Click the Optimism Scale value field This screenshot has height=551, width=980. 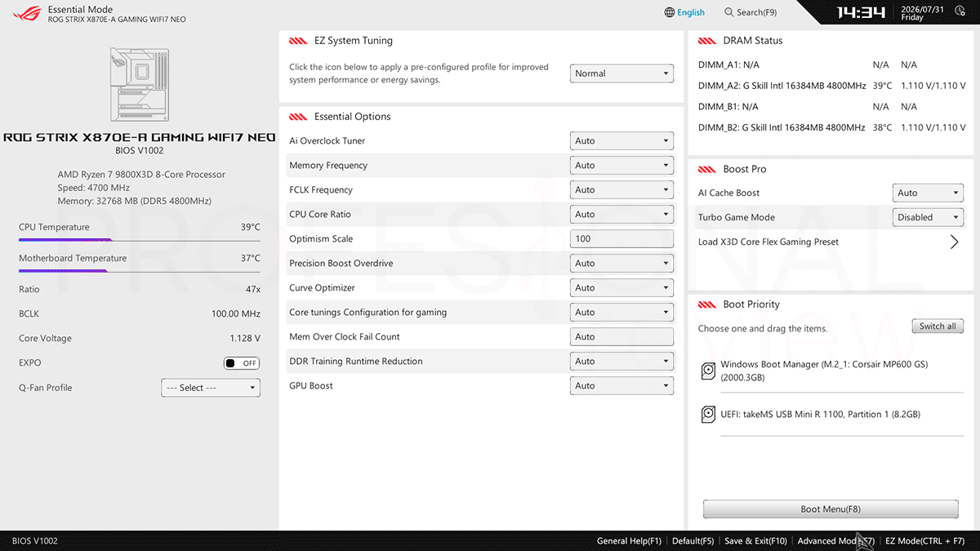pos(621,239)
